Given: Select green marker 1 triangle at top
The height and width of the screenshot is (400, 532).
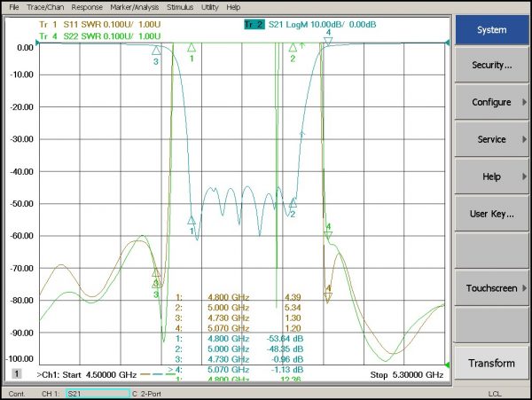Looking at the screenshot, I should coord(192,47).
